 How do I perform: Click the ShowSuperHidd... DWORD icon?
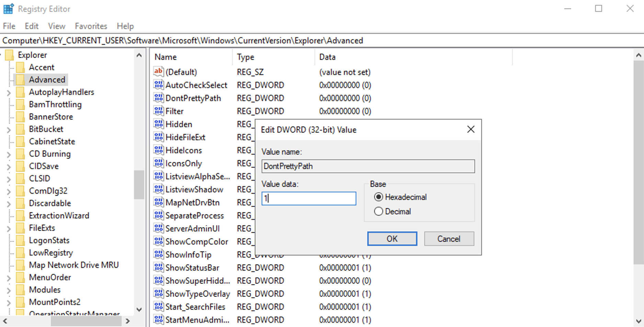158,281
